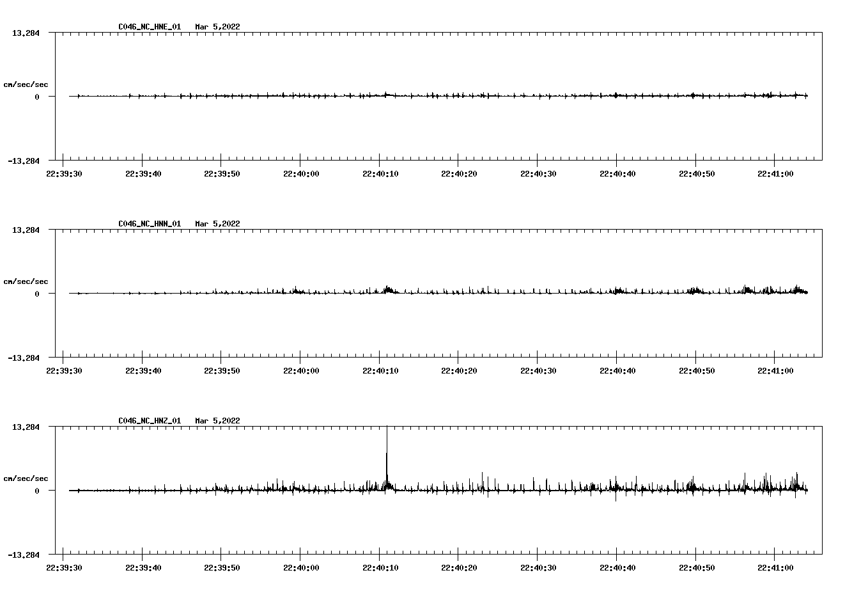Click 22:39:50 time label under HNN plot
868x591 pixels.
221,370
